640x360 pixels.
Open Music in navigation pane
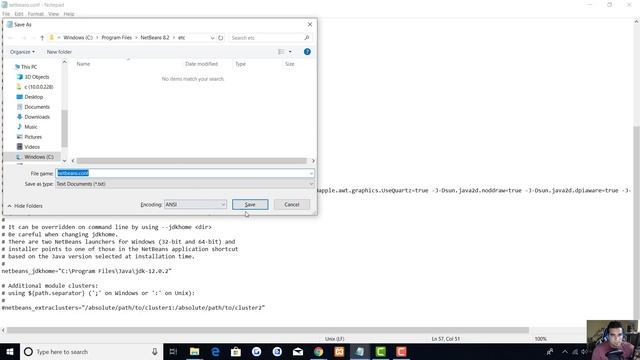tap(31, 127)
